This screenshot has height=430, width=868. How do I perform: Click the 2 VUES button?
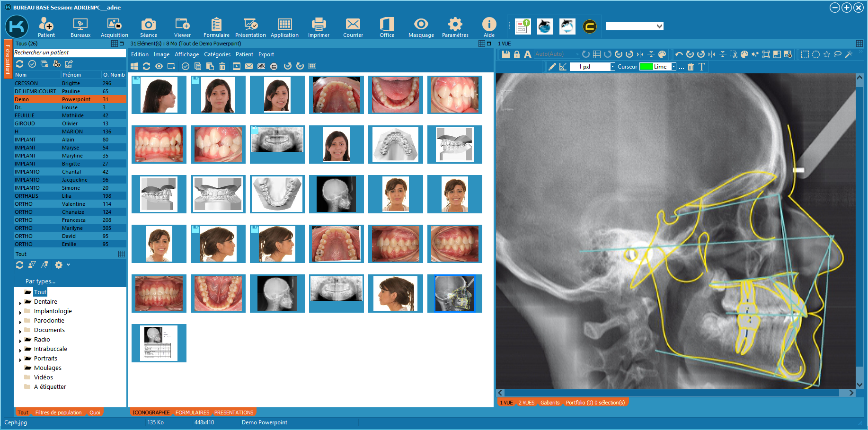tap(526, 403)
